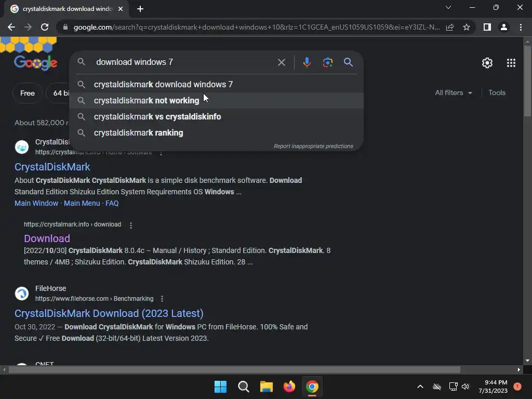Click the horizontal scrollbar thumb

(234, 369)
